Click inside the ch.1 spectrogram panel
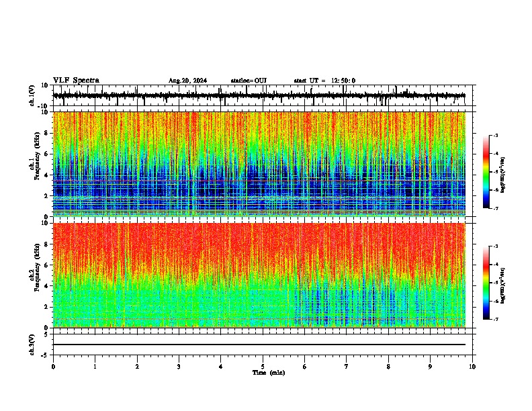 click(x=259, y=164)
